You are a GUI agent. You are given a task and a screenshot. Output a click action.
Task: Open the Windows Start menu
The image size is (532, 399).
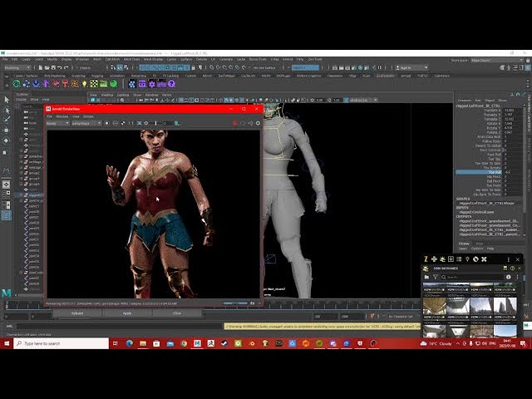7,343
